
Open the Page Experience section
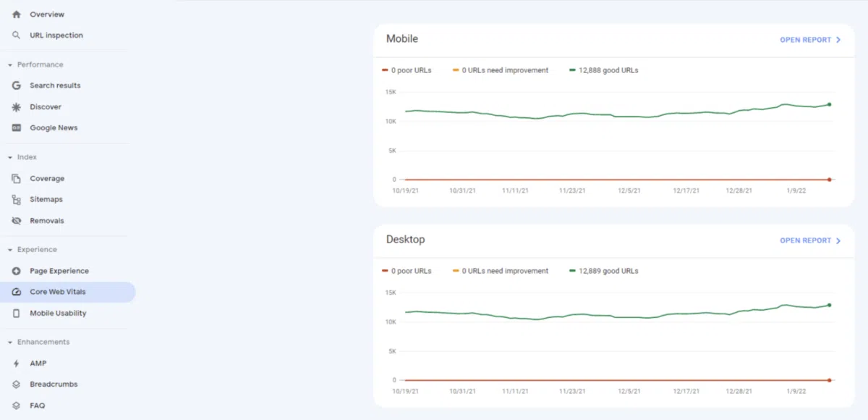pos(59,270)
